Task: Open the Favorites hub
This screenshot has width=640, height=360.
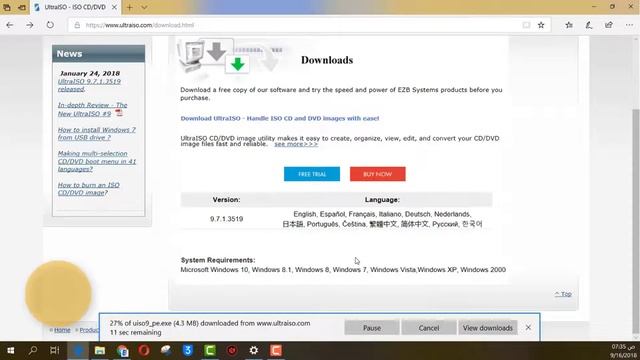Action: 569,25
